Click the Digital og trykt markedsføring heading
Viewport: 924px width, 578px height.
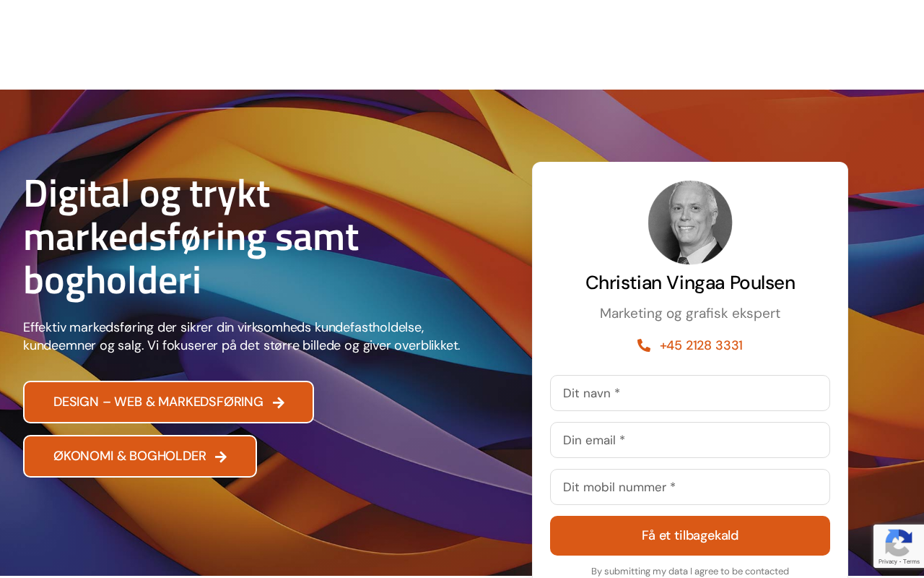[x=191, y=236]
